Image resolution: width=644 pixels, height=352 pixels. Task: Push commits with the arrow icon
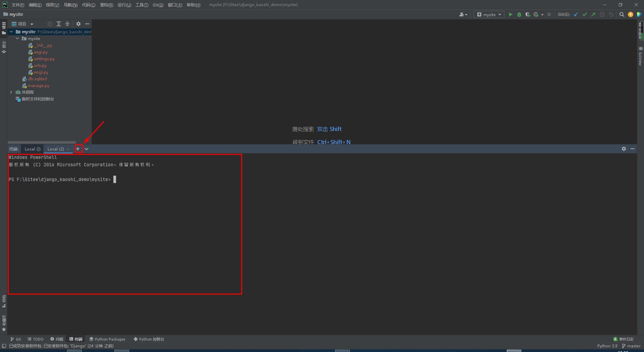(x=593, y=14)
